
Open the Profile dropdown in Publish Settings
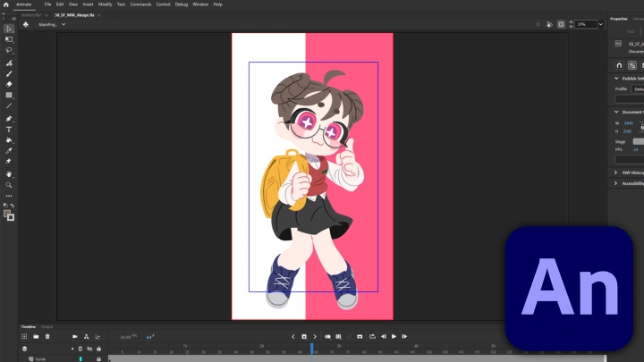pyautogui.click(x=638, y=89)
